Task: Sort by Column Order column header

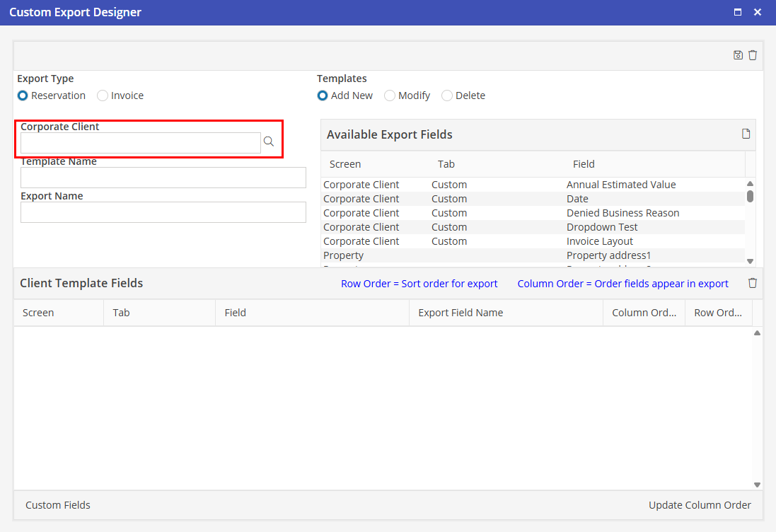Action: click(x=643, y=313)
